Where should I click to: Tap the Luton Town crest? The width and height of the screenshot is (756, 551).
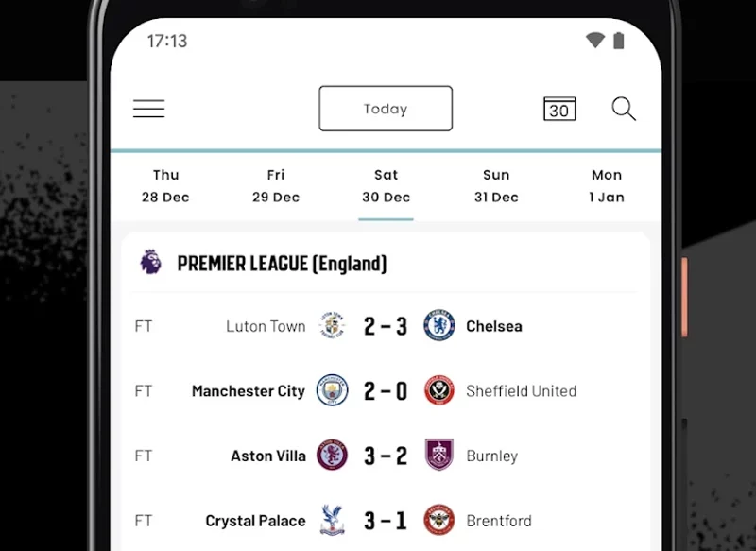tap(332, 326)
